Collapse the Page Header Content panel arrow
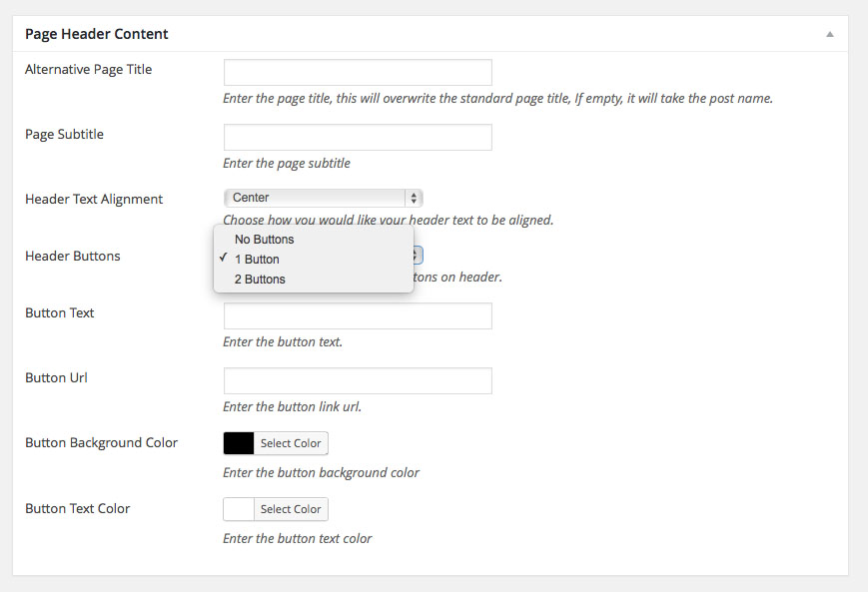The image size is (868, 592). pos(829,34)
